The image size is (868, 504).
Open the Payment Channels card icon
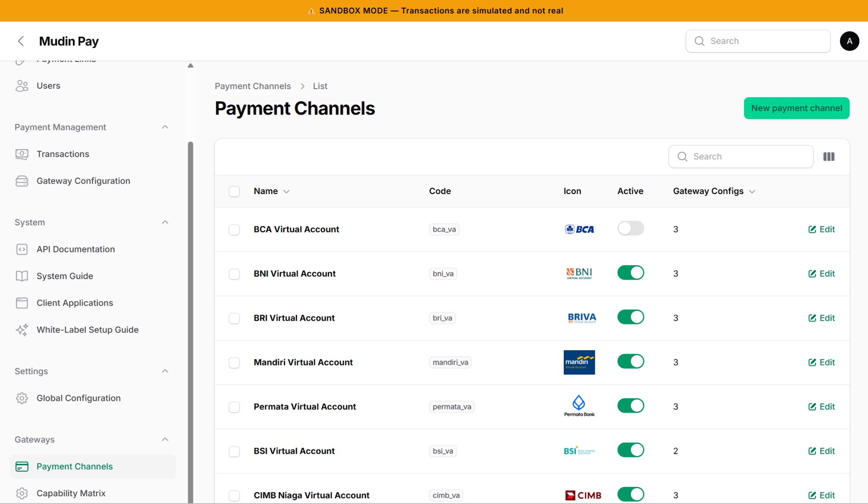tap(22, 466)
